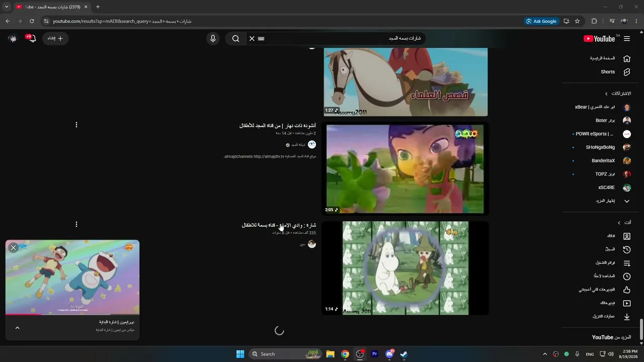Open the notifications bell
The image size is (644, 362).
coord(32,39)
